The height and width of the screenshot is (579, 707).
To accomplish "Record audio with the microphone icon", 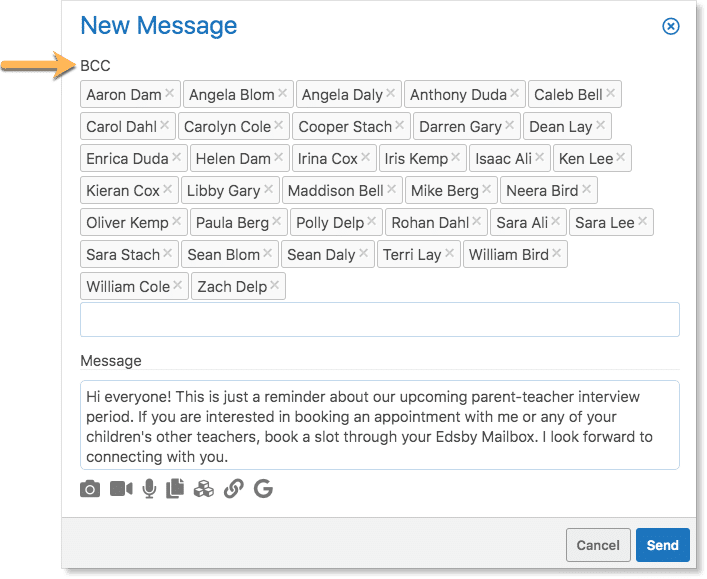I will [149, 489].
